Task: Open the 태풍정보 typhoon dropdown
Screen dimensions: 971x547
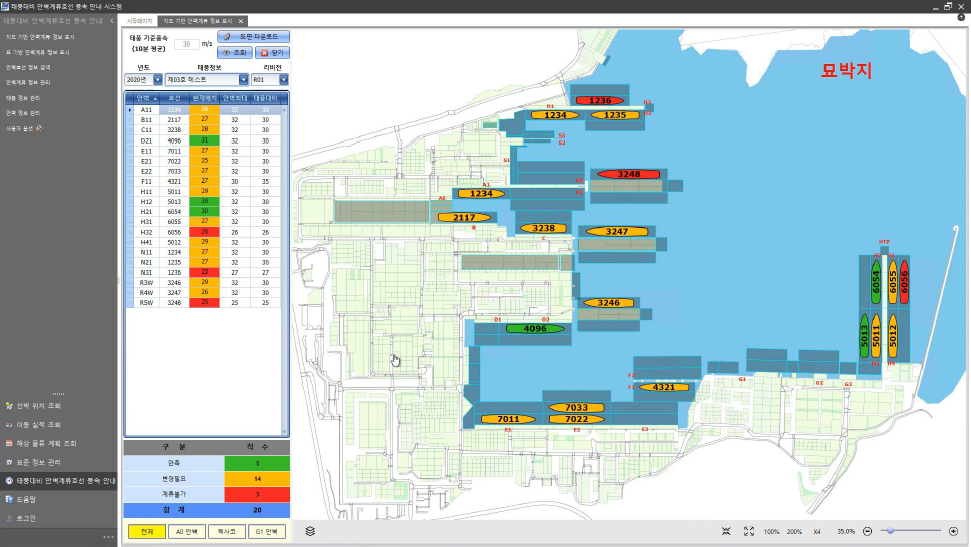Action: [243, 79]
